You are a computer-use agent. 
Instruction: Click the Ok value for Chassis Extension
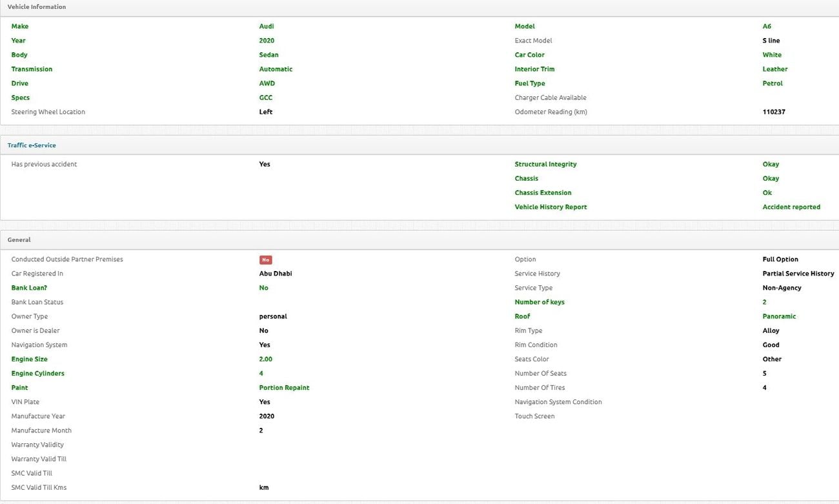pyautogui.click(x=767, y=192)
